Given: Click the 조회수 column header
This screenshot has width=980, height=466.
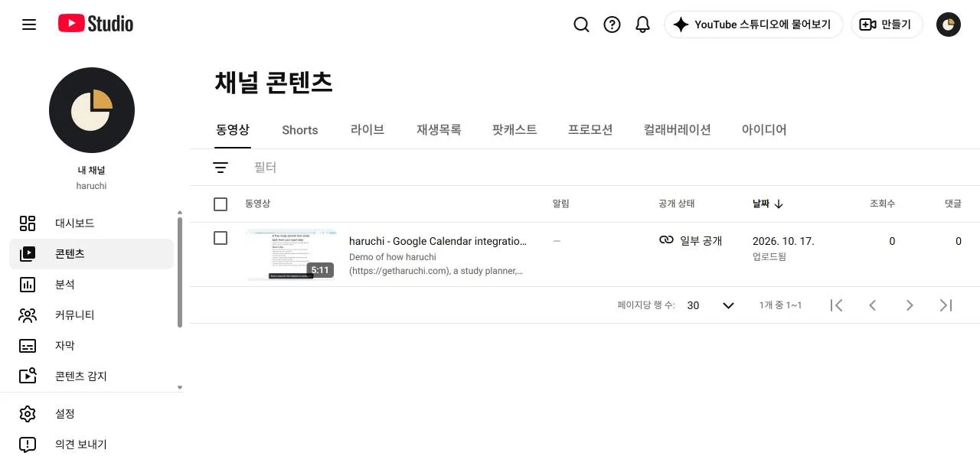Looking at the screenshot, I should pyautogui.click(x=882, y=204).
